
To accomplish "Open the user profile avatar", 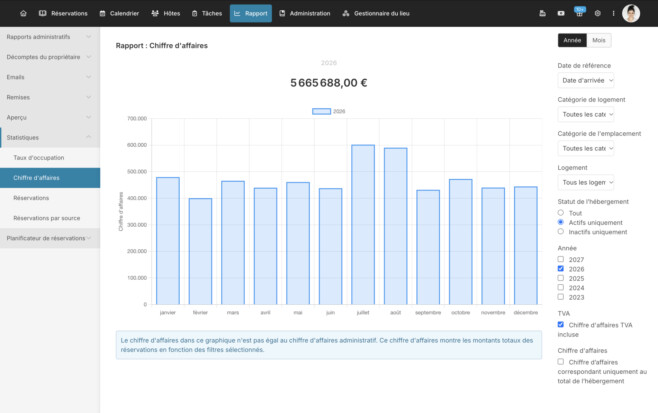I will (x=631, y=13).
